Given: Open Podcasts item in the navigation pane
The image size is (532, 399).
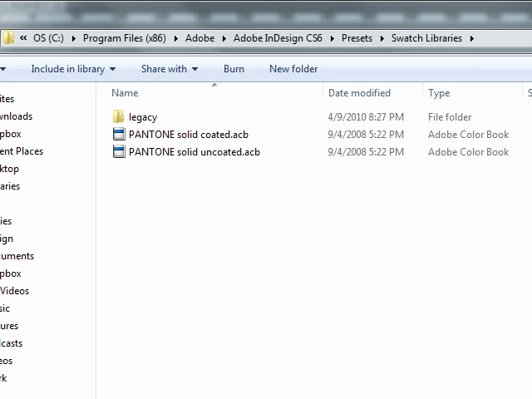Looking at the screenshot, I should tap(11, 343).
